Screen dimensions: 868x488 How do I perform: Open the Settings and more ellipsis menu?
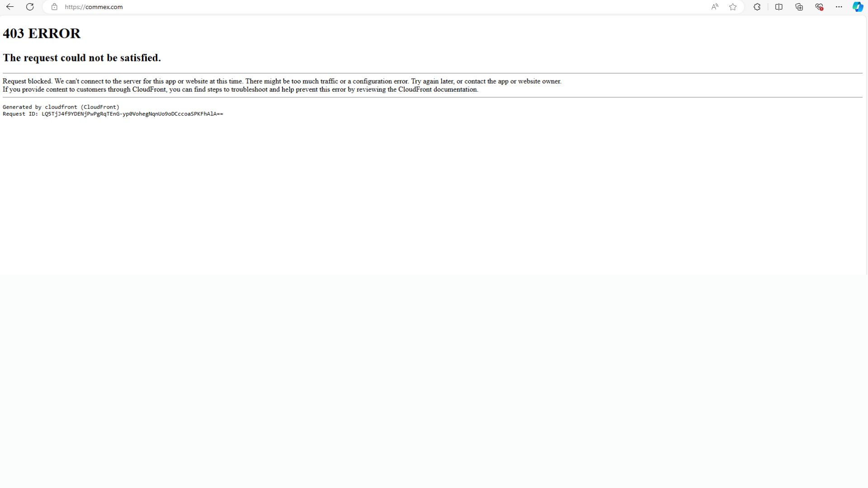[x=839, y=7]
